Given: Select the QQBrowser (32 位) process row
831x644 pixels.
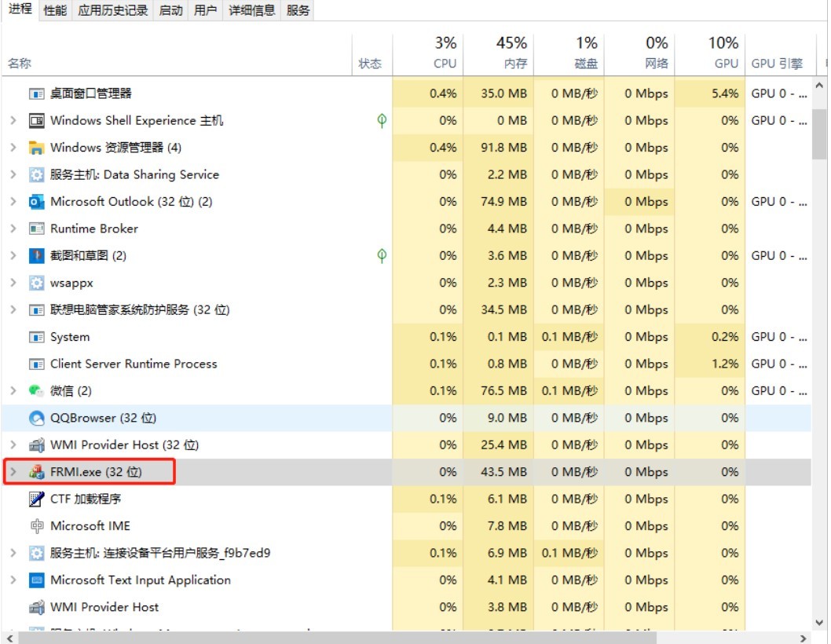Looking at the screenshot, I should [407, 418].
